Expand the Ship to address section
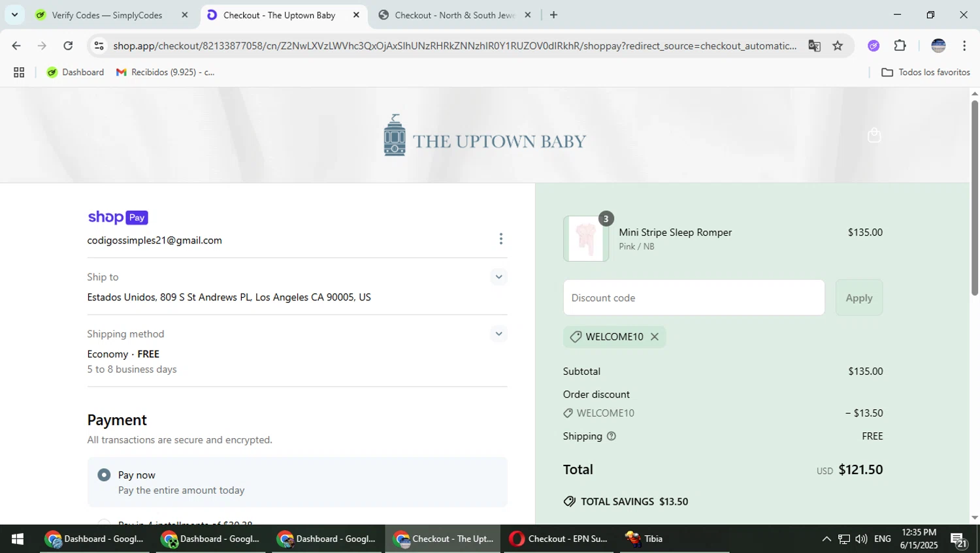The height and width of the screenshot is (553, 980). pos(498,277)
